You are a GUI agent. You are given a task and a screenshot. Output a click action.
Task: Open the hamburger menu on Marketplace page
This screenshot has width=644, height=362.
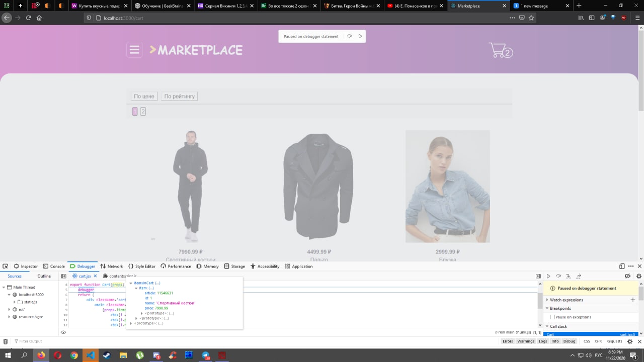134,50
